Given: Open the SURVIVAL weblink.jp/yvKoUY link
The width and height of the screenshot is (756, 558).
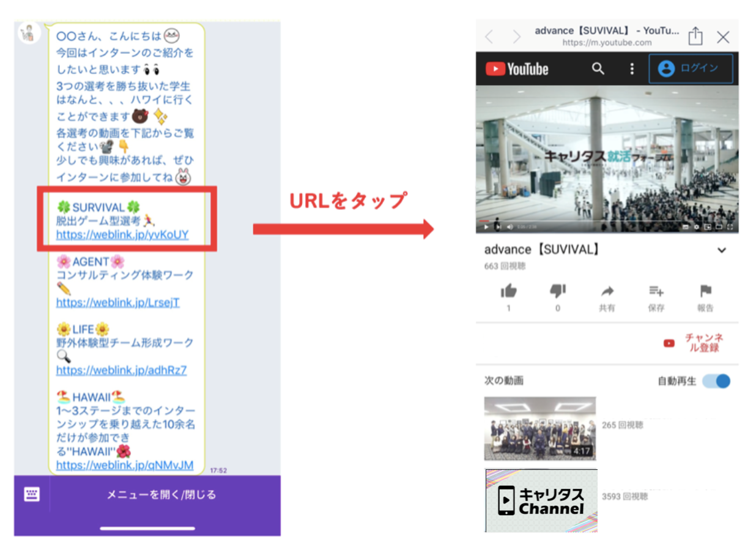Looking at the screenshot, I should click(x=122, y=234).
